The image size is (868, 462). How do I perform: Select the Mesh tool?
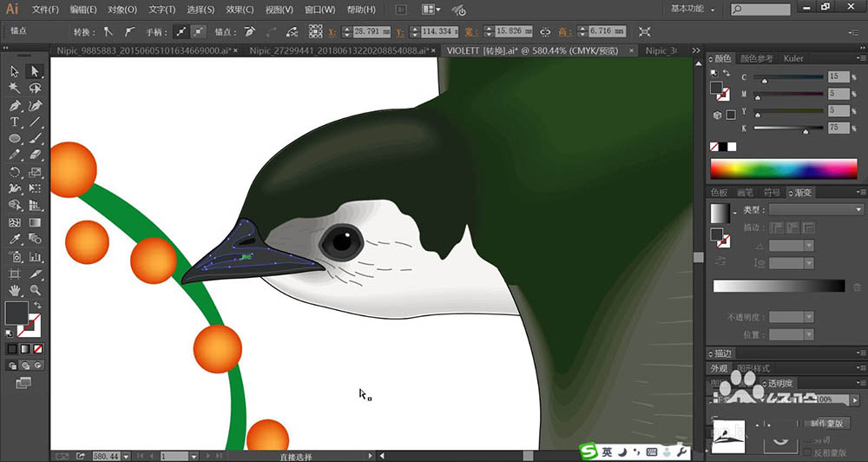click(x=15, y=222)
